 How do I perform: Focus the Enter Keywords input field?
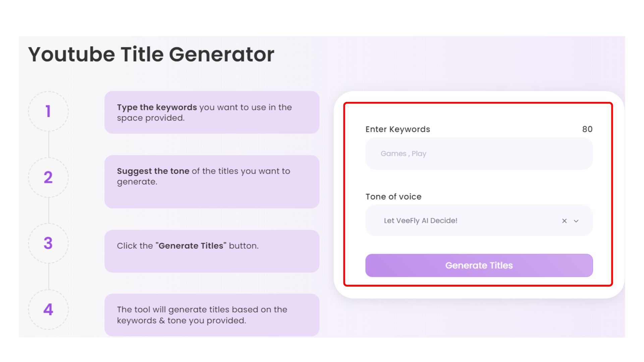(x=479, y=154)
